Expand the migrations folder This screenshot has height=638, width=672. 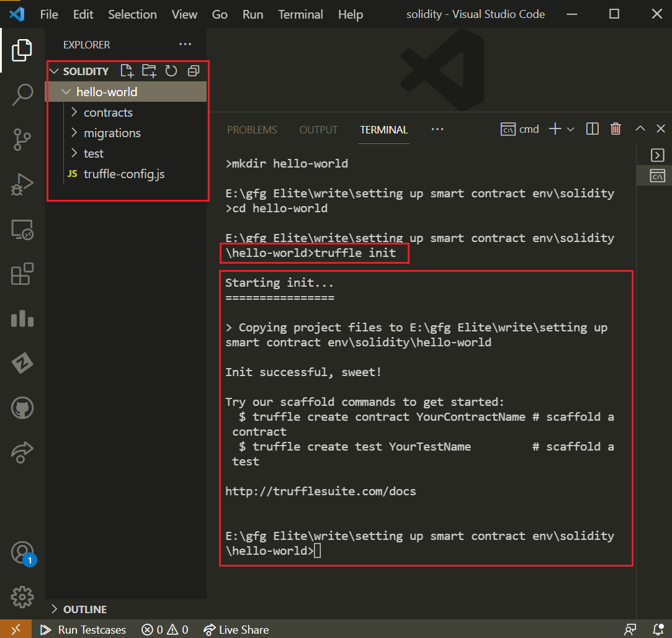pyautogui.click(x=112, y=133)
